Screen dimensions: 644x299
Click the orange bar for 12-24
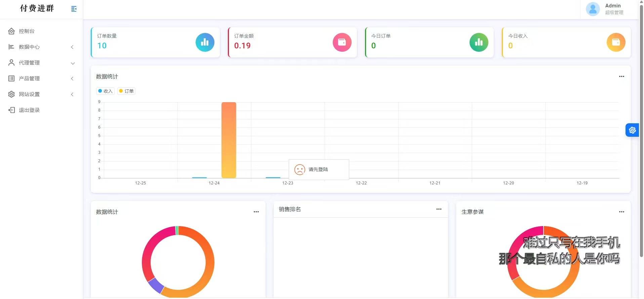[229, 140]
